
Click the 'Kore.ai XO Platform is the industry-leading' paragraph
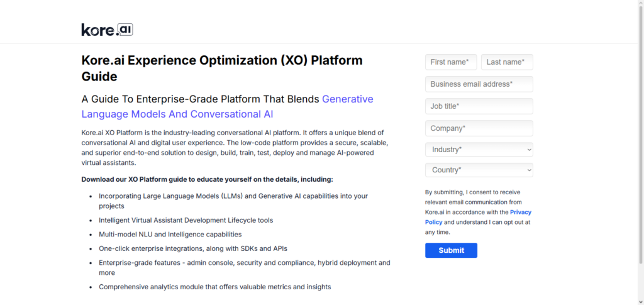coord(235,148)
